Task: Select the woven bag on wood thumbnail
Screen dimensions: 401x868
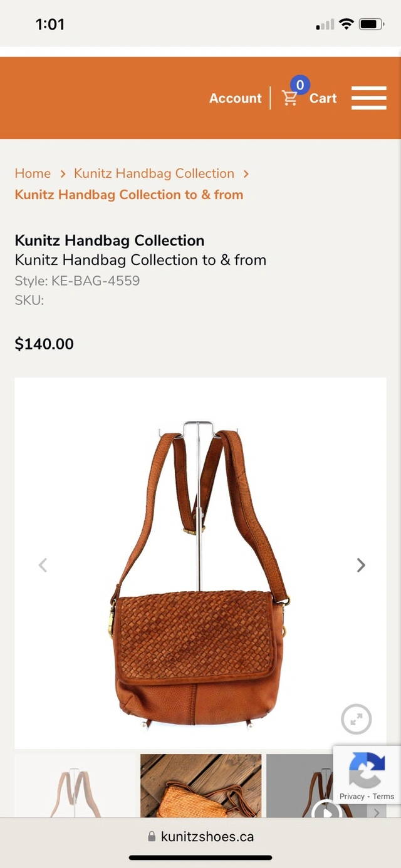Action: coord(200,785)
